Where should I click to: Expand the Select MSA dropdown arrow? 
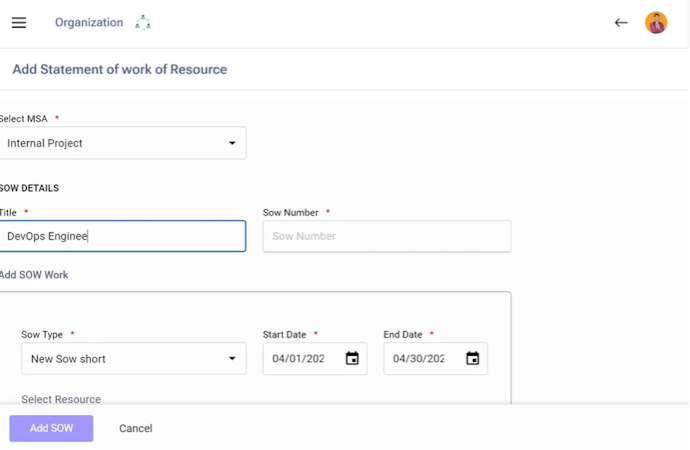click(x=232, y=143)
